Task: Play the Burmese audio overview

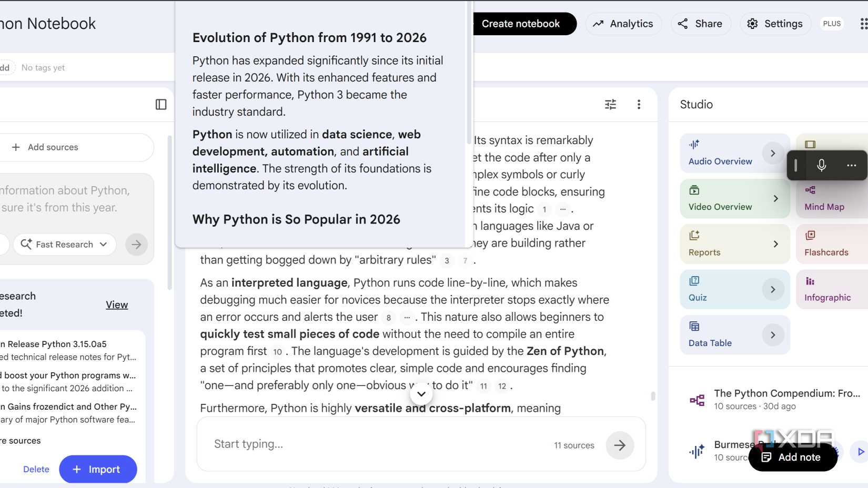Action: [x=861, y=452]
